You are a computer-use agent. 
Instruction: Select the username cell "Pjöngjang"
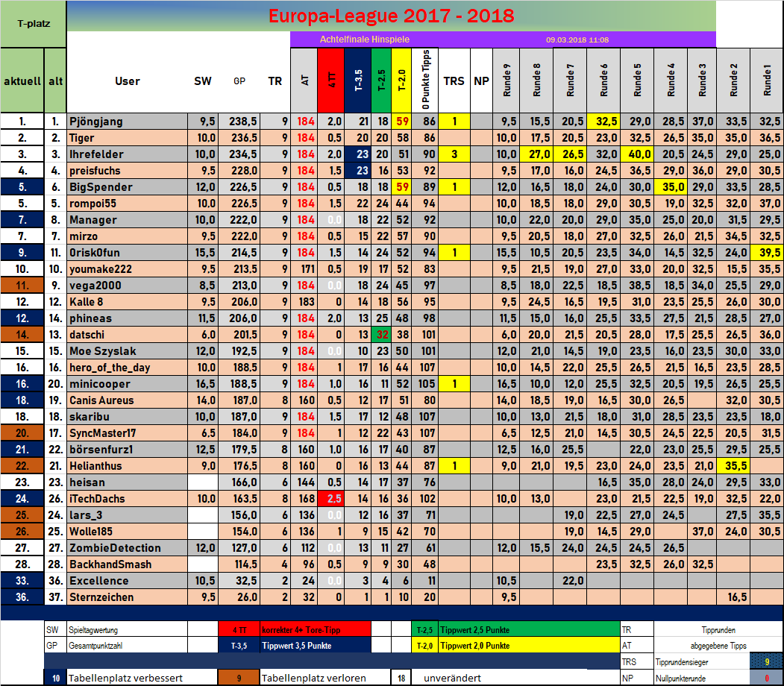point(96,122)
